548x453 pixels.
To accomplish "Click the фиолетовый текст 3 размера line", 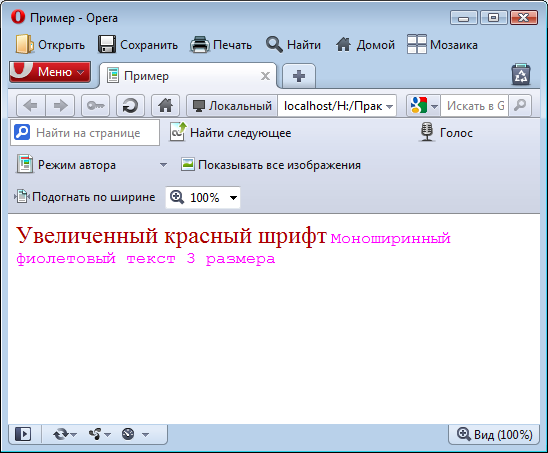I will pos(146,259).
